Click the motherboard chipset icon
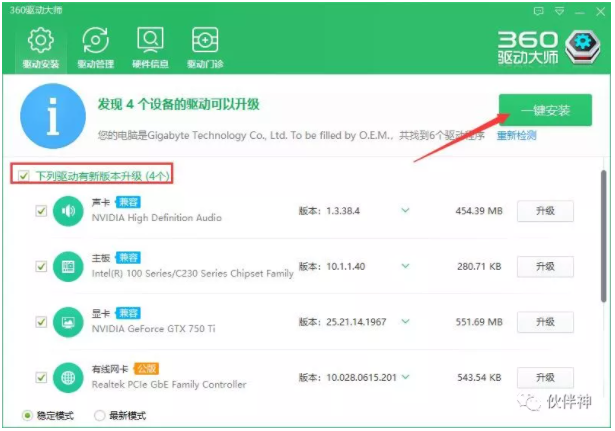Image resolution: width=615 pixels, height=431 pixels. coord(68,267)
